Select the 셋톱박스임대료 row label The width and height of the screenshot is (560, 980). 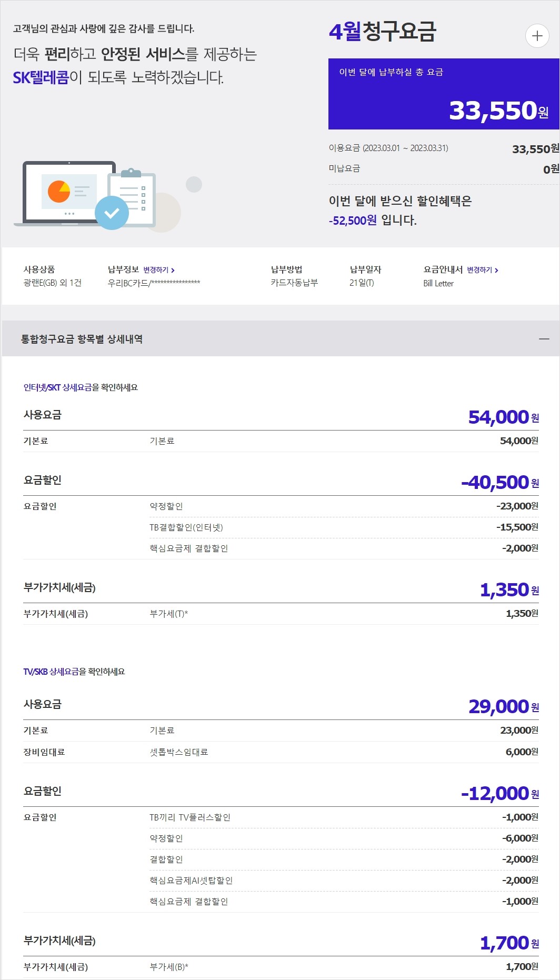click(x=179, y=752)
